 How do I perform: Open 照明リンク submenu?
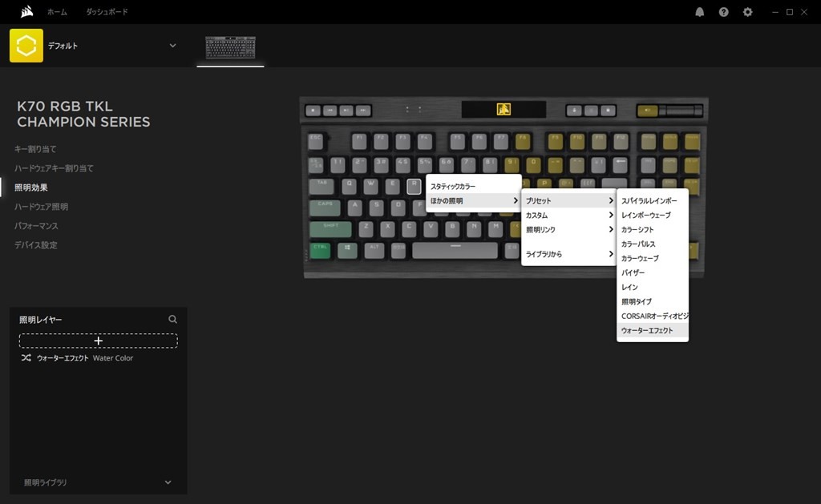[568, 229]
